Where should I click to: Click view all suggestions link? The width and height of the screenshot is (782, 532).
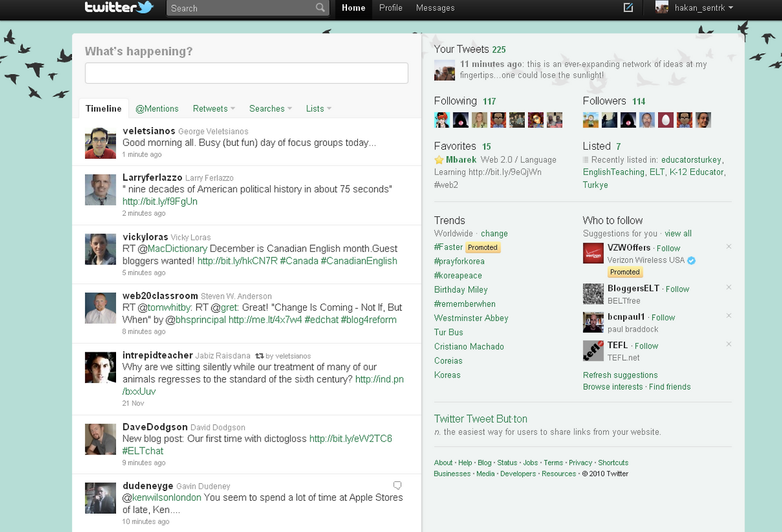[678, 234]
